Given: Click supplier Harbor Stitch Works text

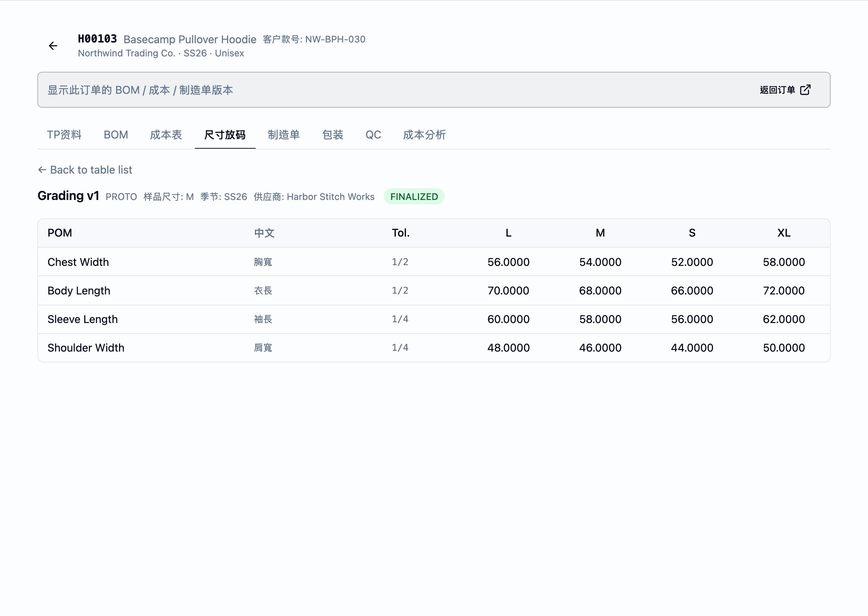Looking at the screenshot, I should (314, 197).
